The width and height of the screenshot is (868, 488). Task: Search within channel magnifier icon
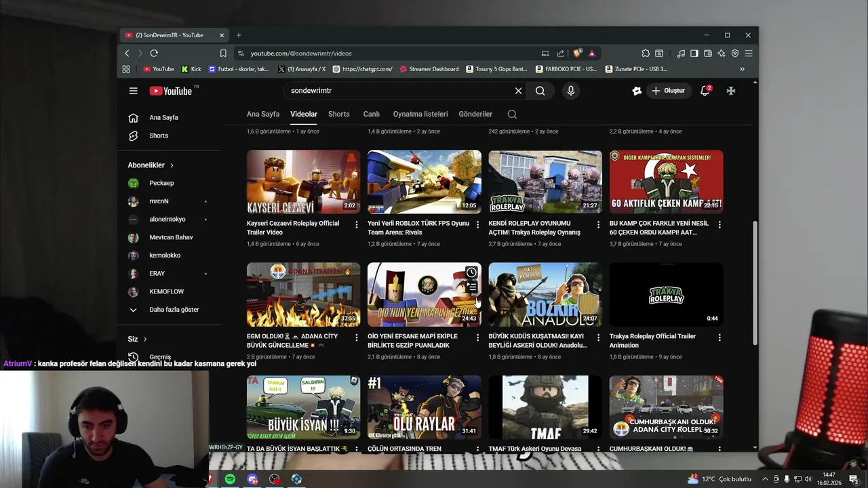pos(512,115)
